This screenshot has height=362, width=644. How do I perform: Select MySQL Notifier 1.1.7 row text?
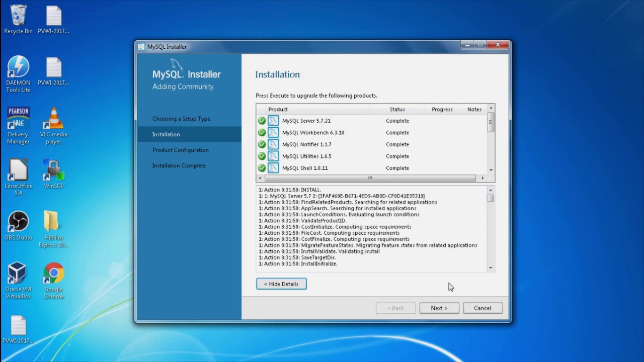click(x=307, y=144)
